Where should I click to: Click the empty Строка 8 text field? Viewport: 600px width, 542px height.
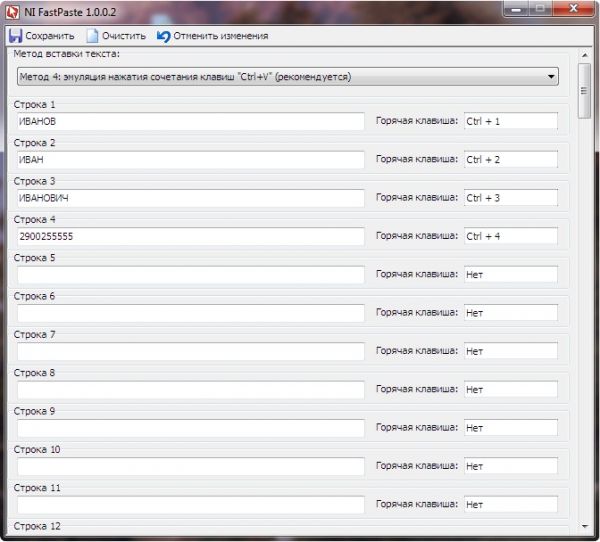click(191, 389)
